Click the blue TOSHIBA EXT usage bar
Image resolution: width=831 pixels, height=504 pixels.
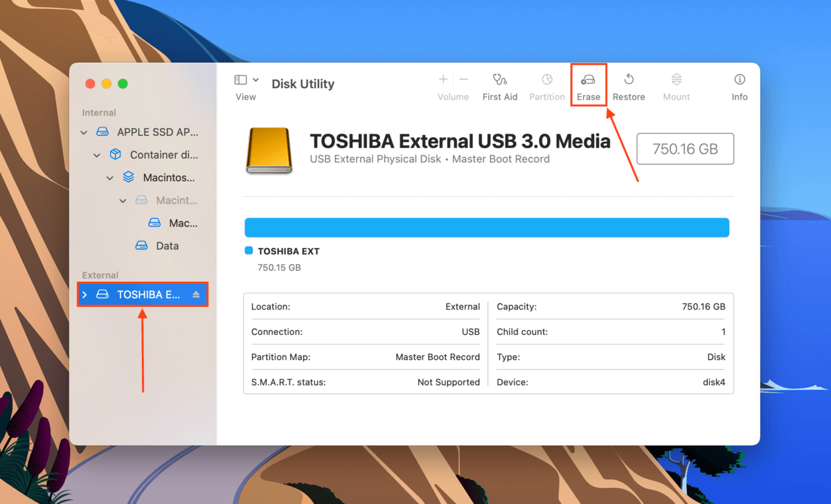point(487,228)
